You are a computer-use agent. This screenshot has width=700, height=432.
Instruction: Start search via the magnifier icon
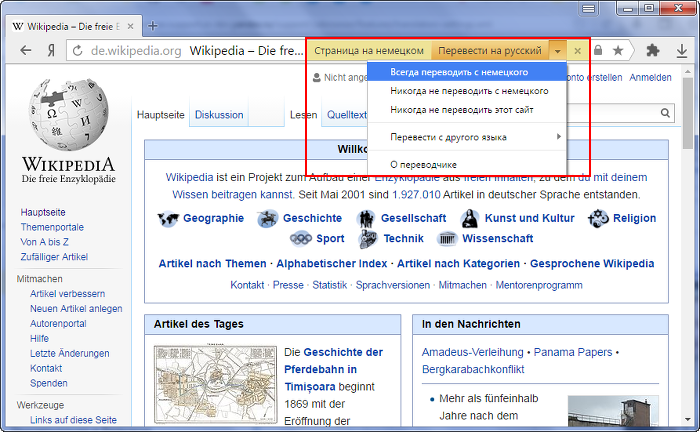pyautogui.click(x=665, y=113)
